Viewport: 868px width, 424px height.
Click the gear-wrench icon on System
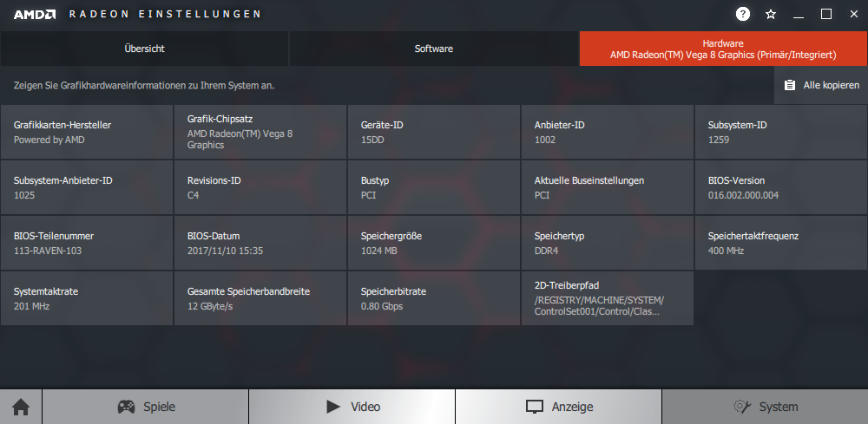click(x=742, y=407)
